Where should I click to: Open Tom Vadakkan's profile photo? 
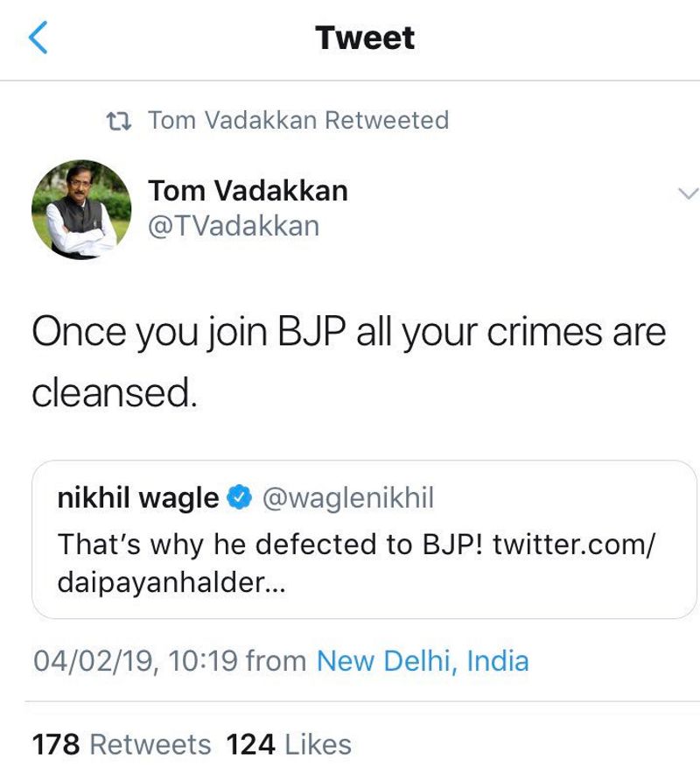coord(81,209)
